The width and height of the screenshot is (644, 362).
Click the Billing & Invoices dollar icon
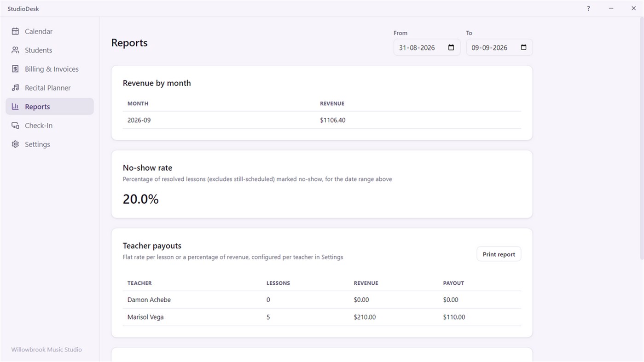(15, 69)
